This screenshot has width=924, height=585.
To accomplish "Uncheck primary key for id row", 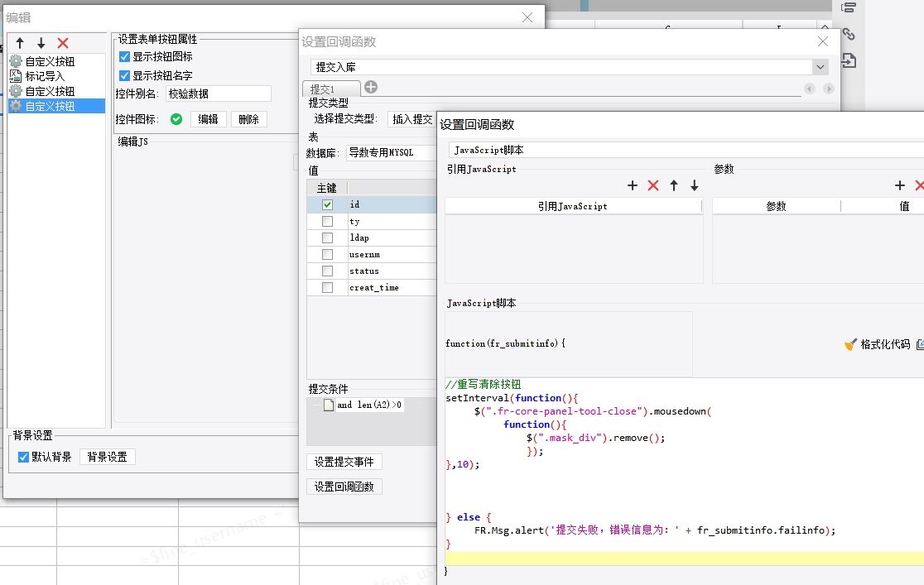I will coord(328,204).
